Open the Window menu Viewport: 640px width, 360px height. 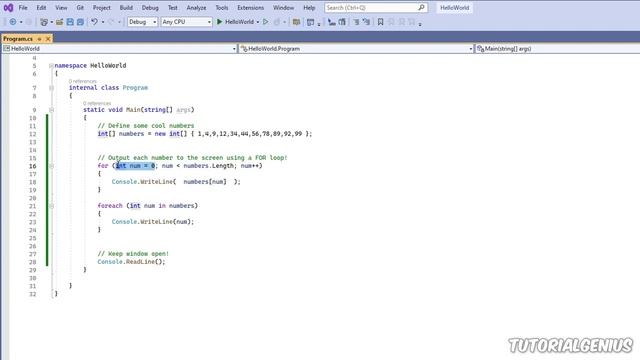283,8
